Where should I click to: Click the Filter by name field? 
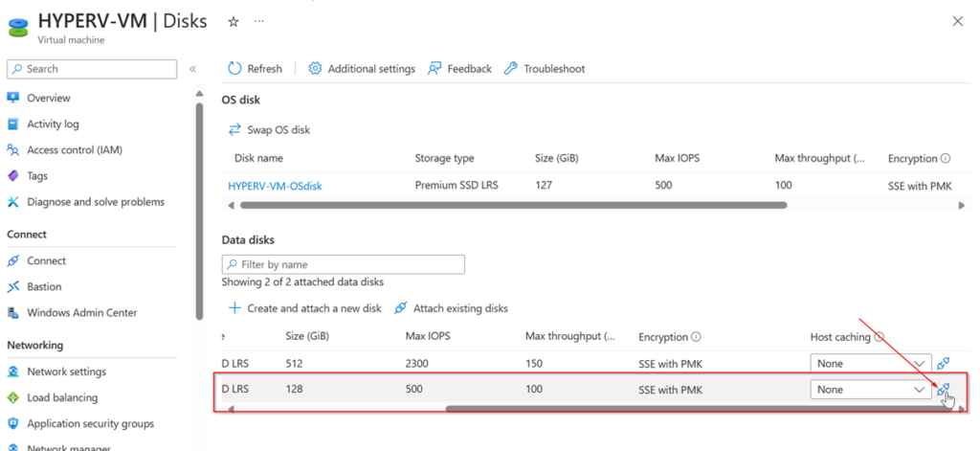click(344, 264)
